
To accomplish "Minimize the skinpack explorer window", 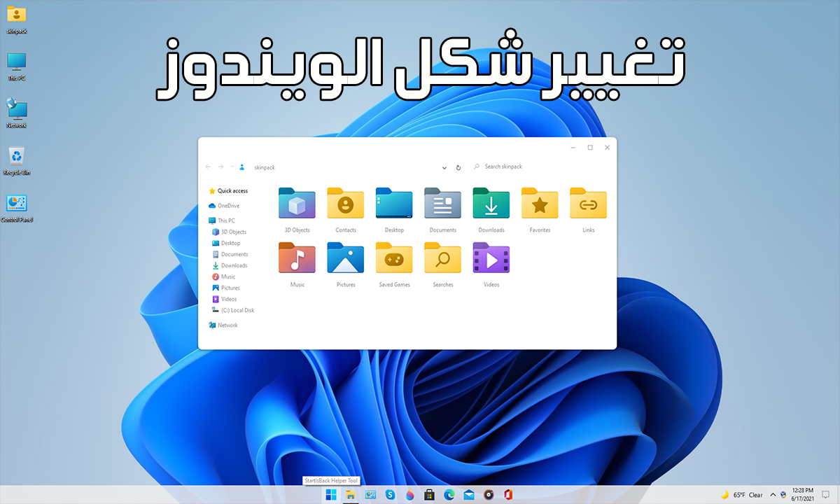I will 573,148.
